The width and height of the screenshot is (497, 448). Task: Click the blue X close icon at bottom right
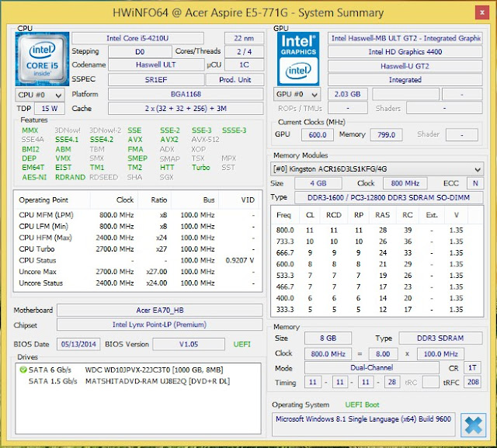473,425
